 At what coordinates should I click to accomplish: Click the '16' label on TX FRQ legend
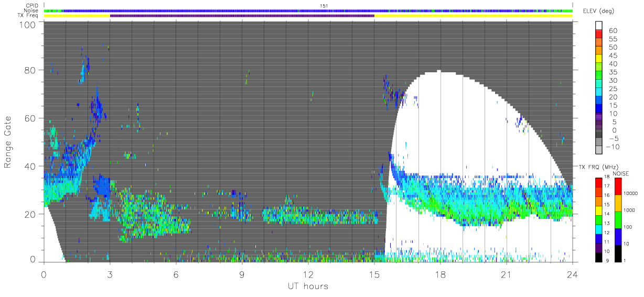pyautogui.click(x=607, y=196)
